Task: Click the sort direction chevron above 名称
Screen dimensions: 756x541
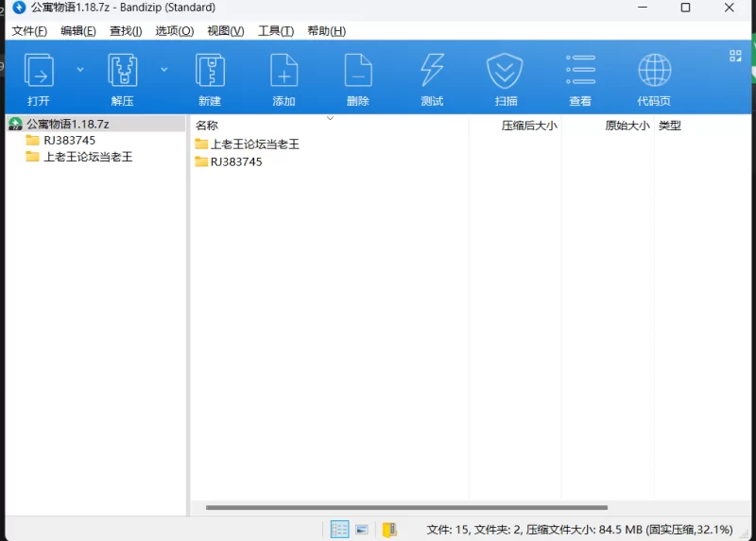Action: point(330,118)
